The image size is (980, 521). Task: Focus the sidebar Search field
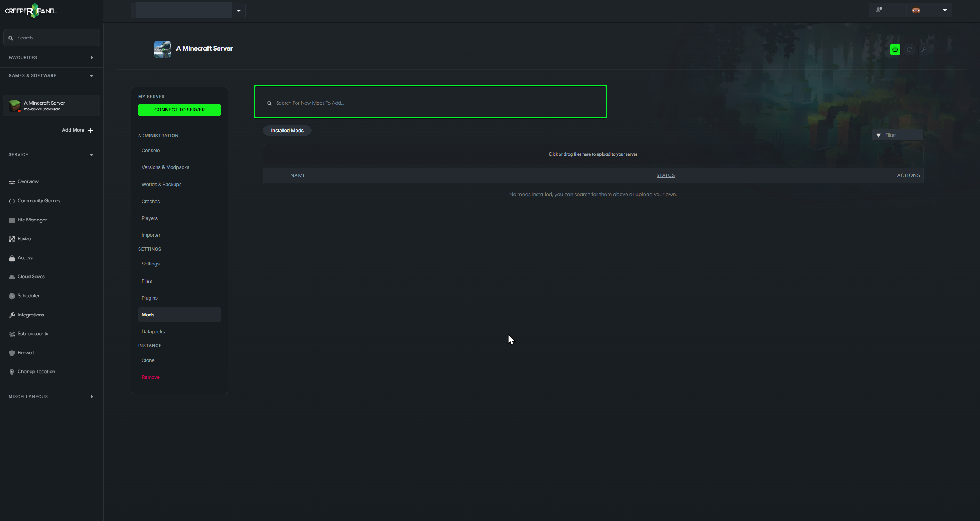point(52,38)
